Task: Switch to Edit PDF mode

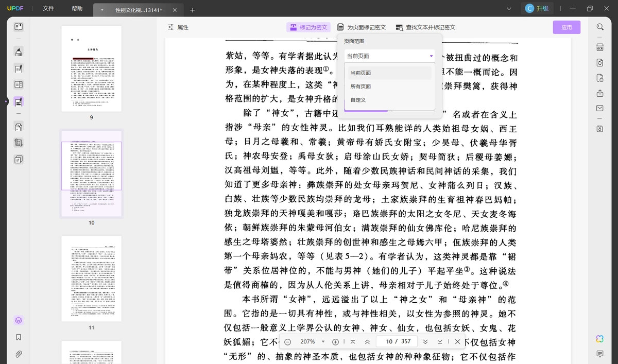Action: click(x=19, y=68)
